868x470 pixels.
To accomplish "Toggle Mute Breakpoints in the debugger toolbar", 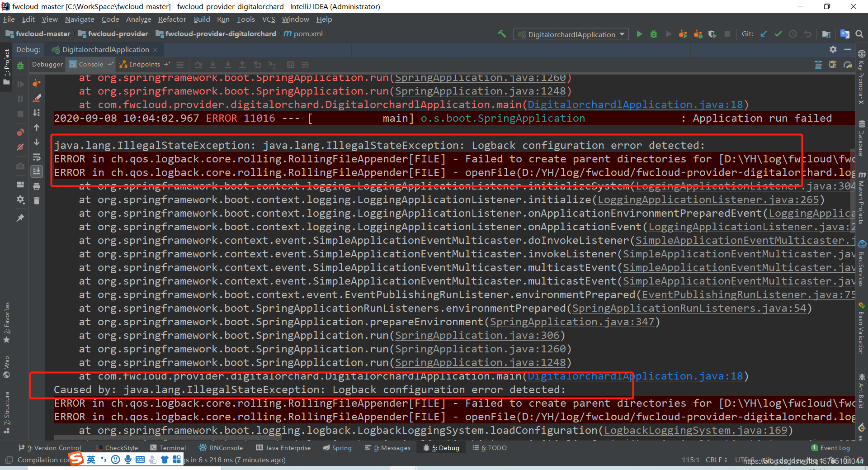I will [20, 147].
